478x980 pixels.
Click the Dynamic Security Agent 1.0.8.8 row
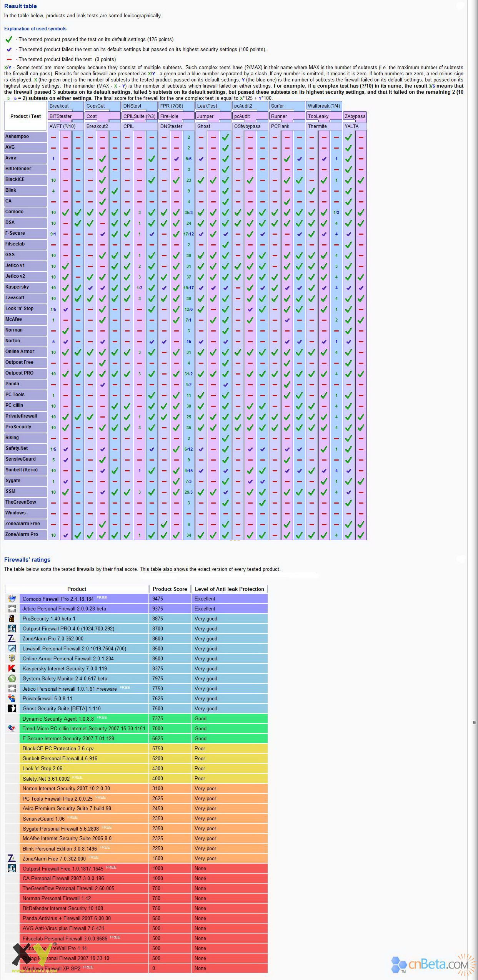(84, 718)
